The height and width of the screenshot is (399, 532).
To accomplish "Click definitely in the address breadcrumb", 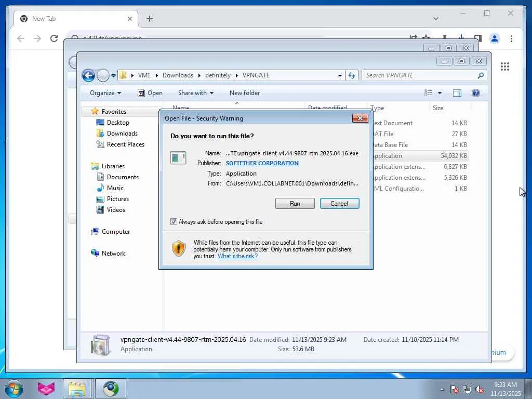I will pyautogui.click(x=218, y=75).
